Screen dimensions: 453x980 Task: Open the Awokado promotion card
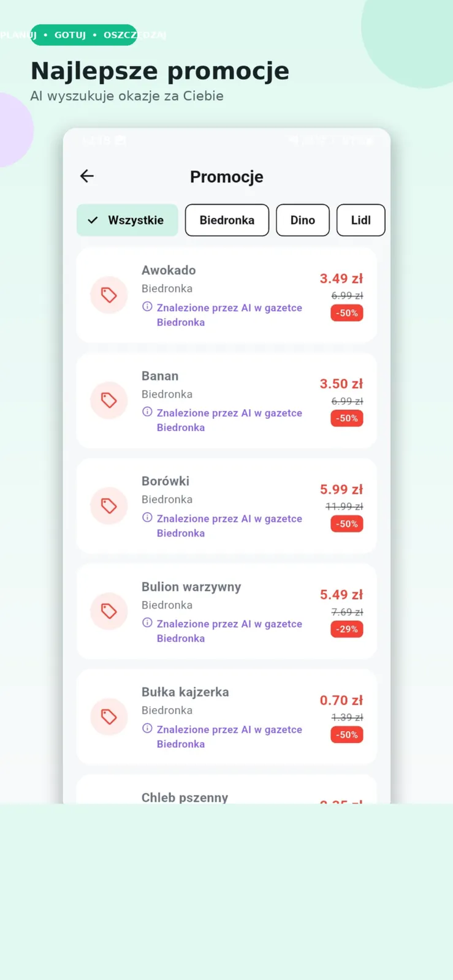pos(226,295)
